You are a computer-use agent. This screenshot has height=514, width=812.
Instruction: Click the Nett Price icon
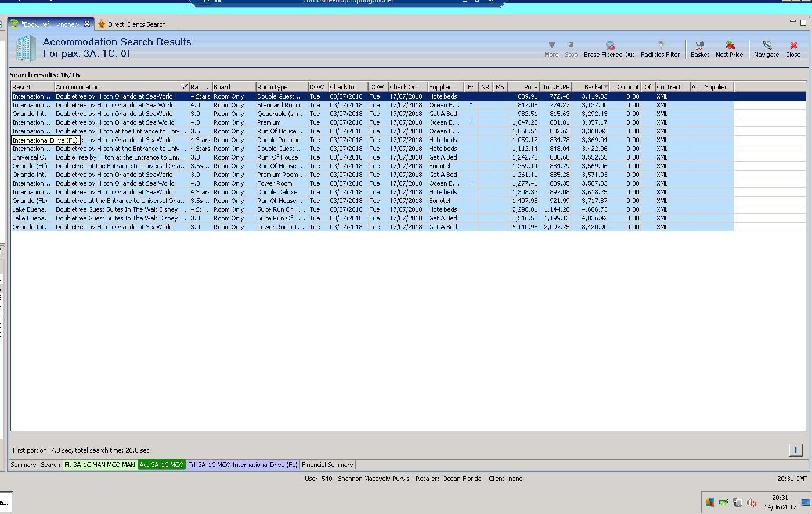coord(730,45)
